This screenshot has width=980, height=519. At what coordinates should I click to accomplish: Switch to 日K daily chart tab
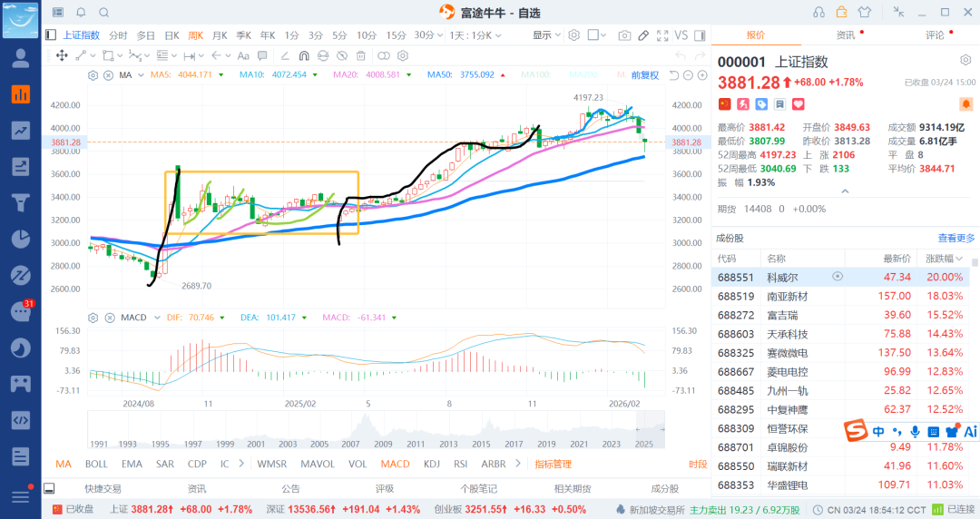click(171, 35)
